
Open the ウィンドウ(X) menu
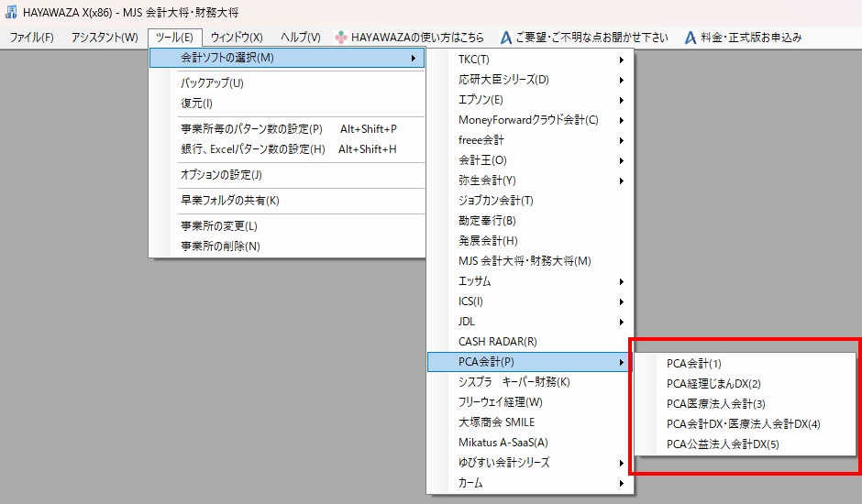(237, 38)
